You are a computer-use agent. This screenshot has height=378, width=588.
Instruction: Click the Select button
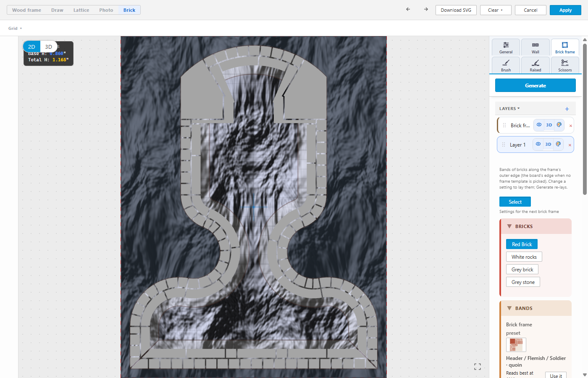[515, 202]
